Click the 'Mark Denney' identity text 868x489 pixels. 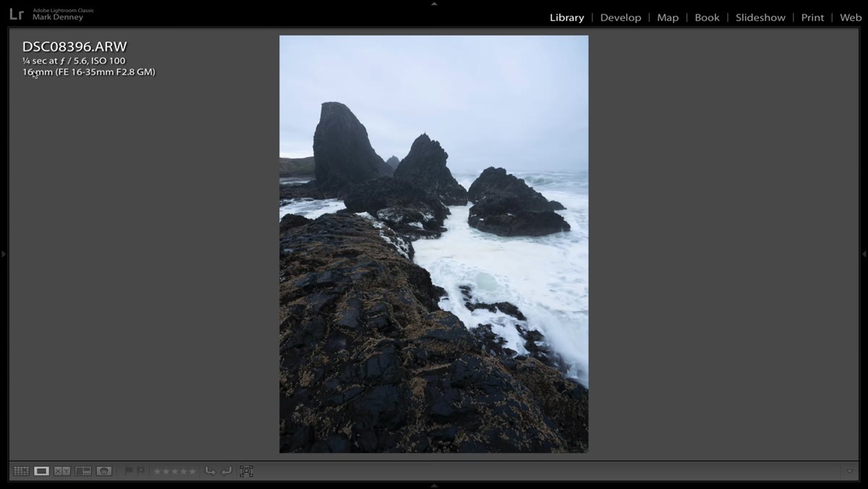point(58,17)
